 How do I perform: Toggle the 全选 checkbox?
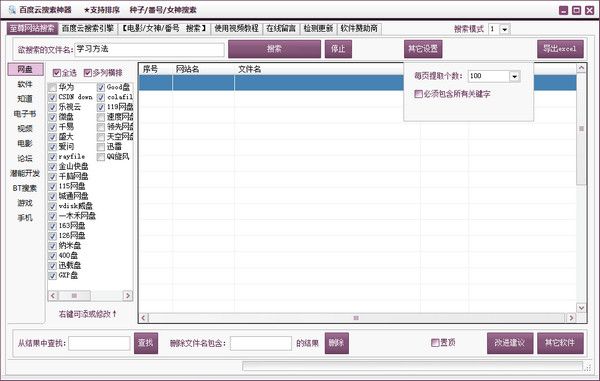57,73
